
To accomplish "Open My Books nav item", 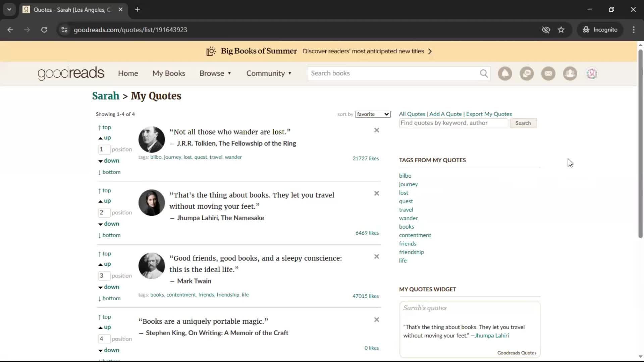I will coord(169,73).
